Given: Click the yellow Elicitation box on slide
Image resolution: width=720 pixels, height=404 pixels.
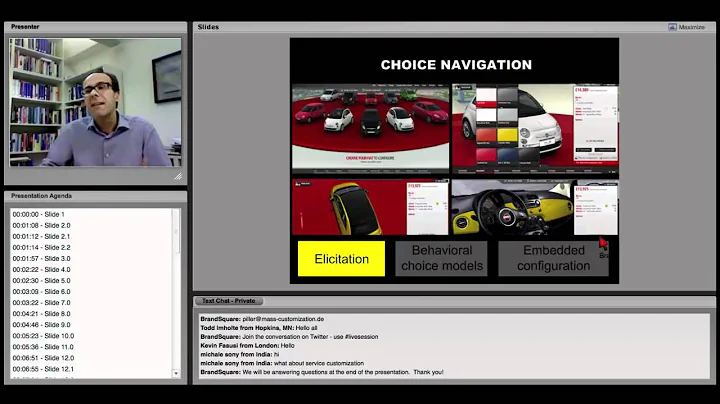Looking at the screenshot, I should point(341,259).
